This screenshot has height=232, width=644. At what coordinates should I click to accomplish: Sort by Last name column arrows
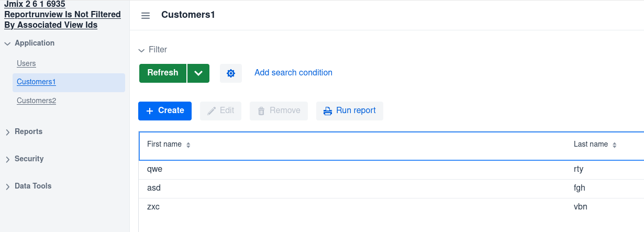coord(615,145)
